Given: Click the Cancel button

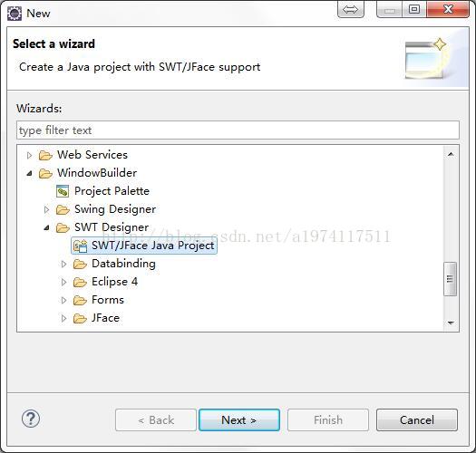Looking at the screenshot, I should [x=417, y=419].
